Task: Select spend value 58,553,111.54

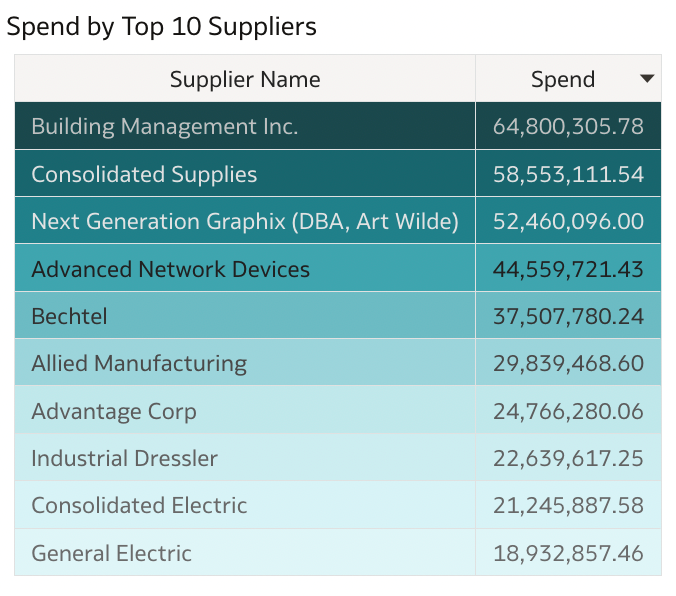Action: click(568, 175)
